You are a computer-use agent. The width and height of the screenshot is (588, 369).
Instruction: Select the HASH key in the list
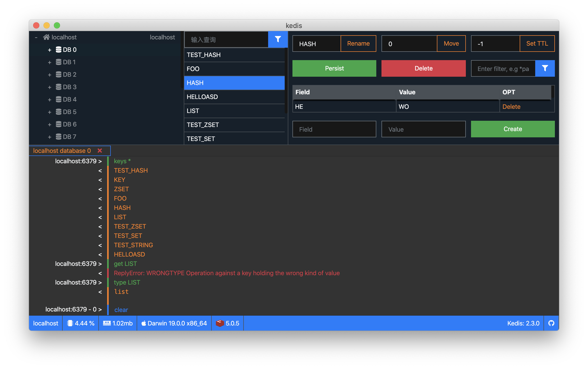(234, 83)
